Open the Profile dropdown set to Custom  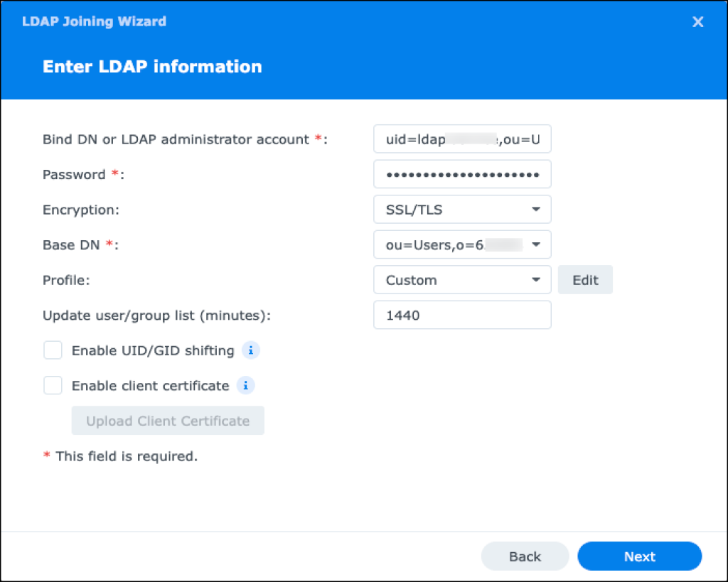coord(462,279)
